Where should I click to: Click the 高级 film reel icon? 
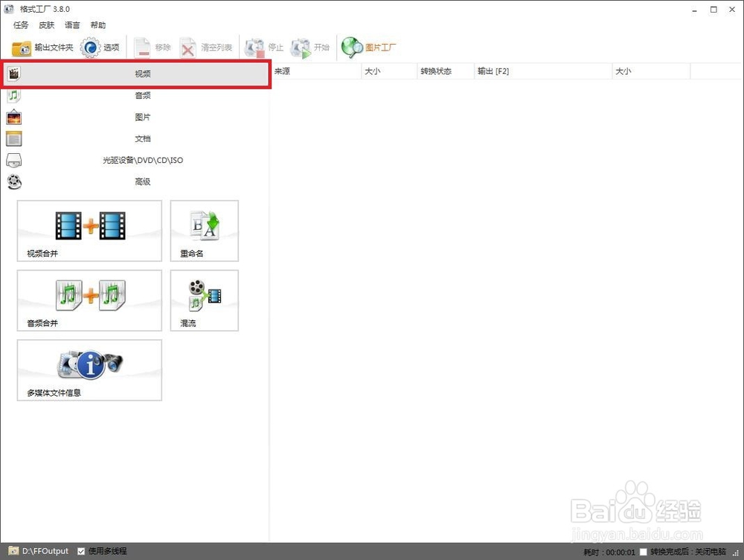[14, 181]
